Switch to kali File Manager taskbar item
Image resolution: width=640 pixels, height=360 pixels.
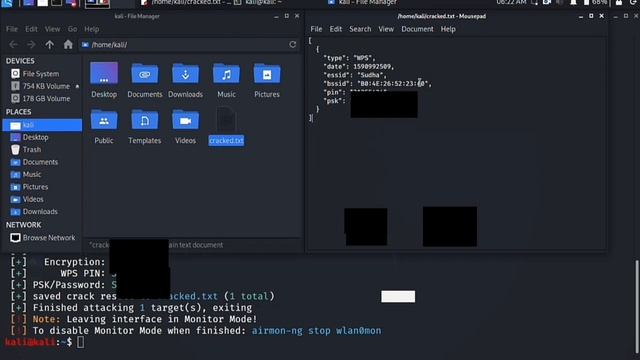(363, 2)
